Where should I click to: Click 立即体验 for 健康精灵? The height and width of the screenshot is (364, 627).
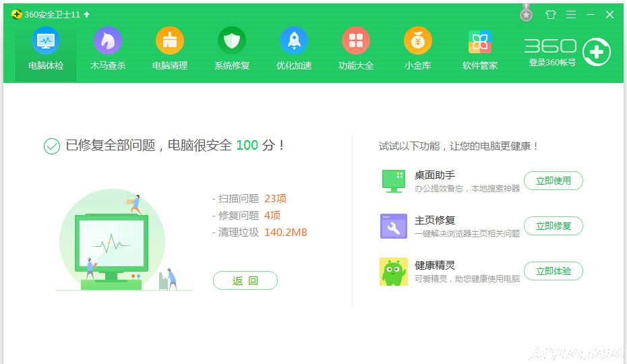pyautogui.click(x=554, y=271)
